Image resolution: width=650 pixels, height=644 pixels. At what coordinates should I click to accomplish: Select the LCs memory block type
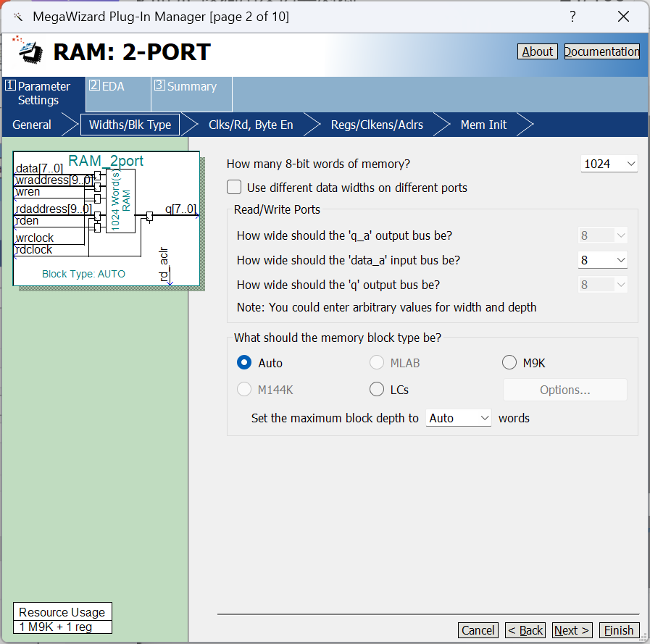[x=377, y=390]
